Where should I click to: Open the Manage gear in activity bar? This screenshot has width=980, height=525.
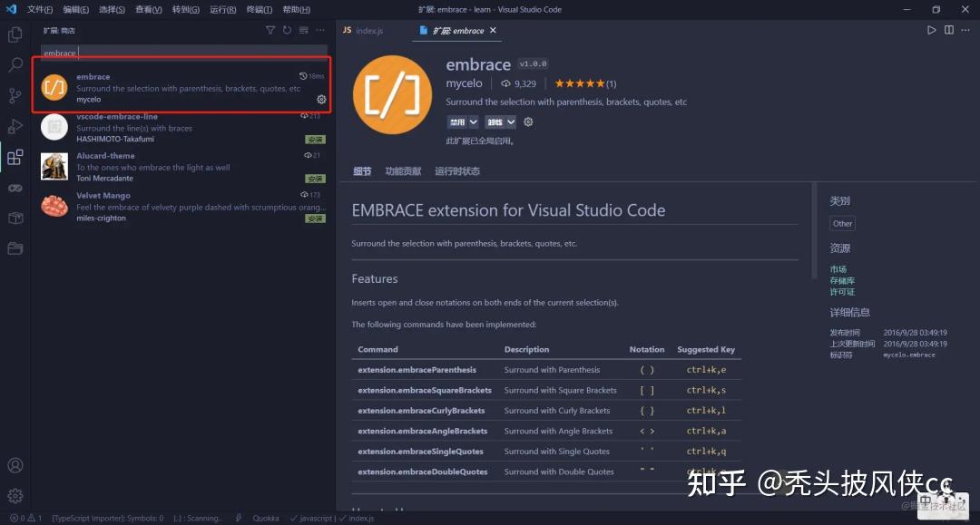(15, 496)
